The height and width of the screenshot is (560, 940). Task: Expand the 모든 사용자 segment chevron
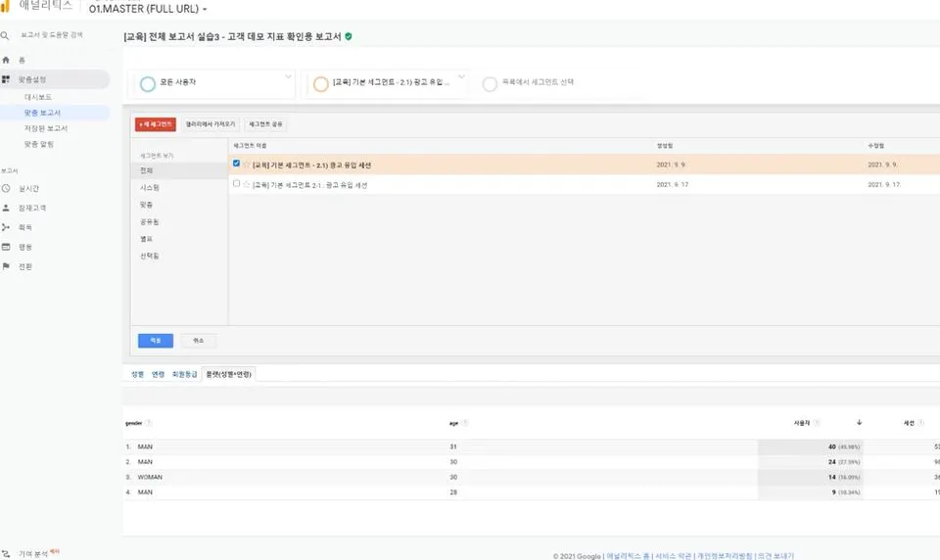click(288, 76)
